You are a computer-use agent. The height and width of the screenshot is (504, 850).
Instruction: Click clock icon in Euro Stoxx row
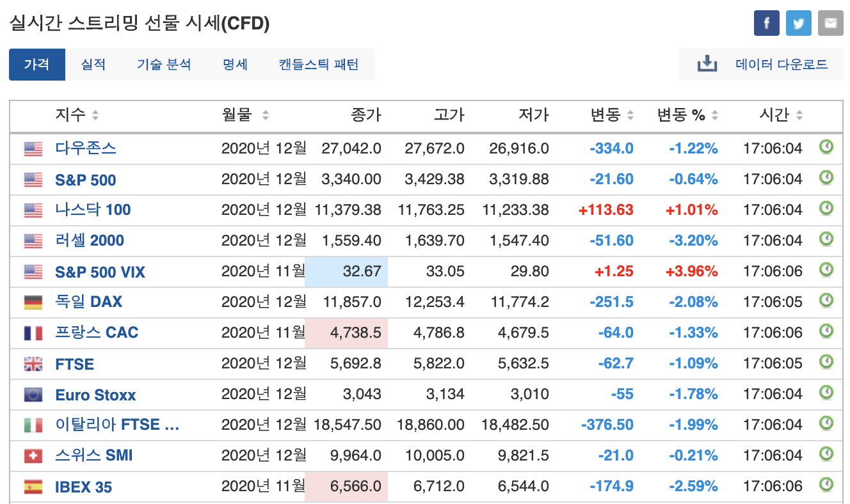point(826,392)
